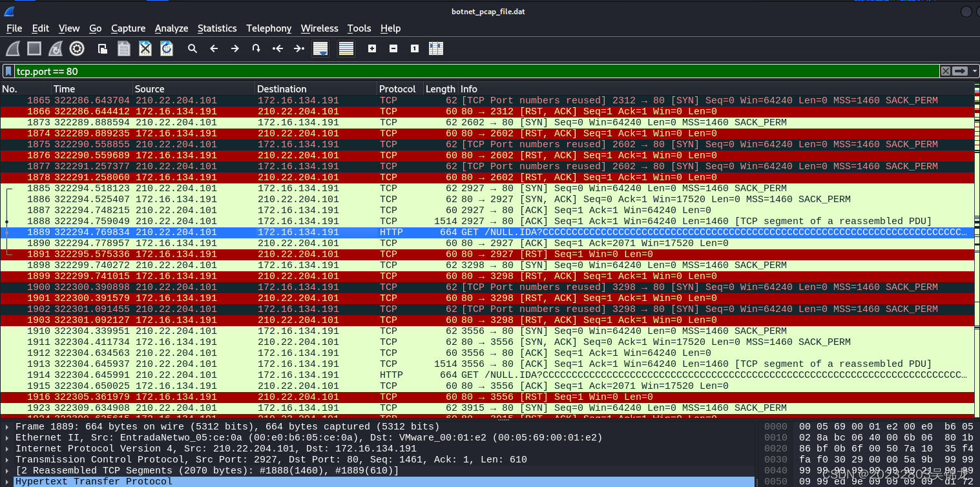Viewport: 980px width, 487px height.
Task: Click the save capture file icon
Action: [124, 48]
